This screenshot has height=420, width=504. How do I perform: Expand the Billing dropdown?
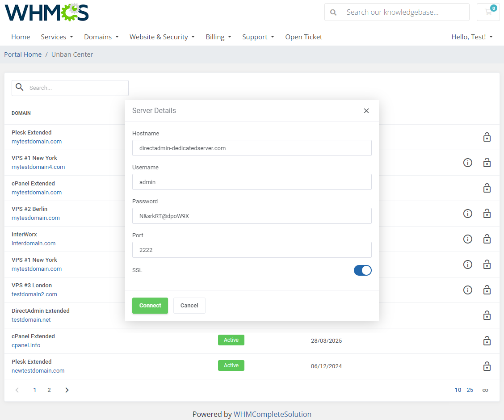pyautogui.click(x=218, y=37)
